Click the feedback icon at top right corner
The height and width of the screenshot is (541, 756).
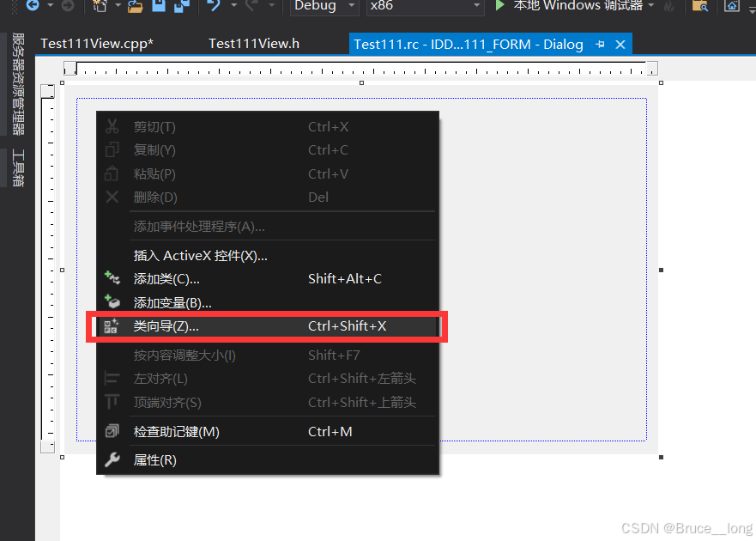click(731, 7)
